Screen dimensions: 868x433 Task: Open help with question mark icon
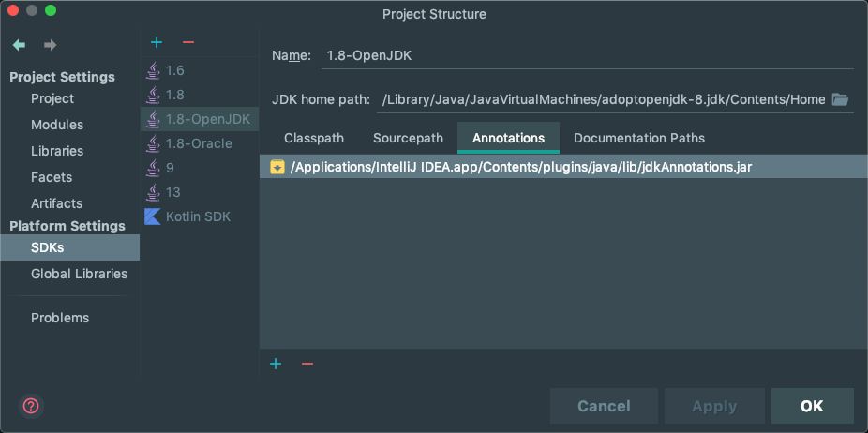coord(30,407)
